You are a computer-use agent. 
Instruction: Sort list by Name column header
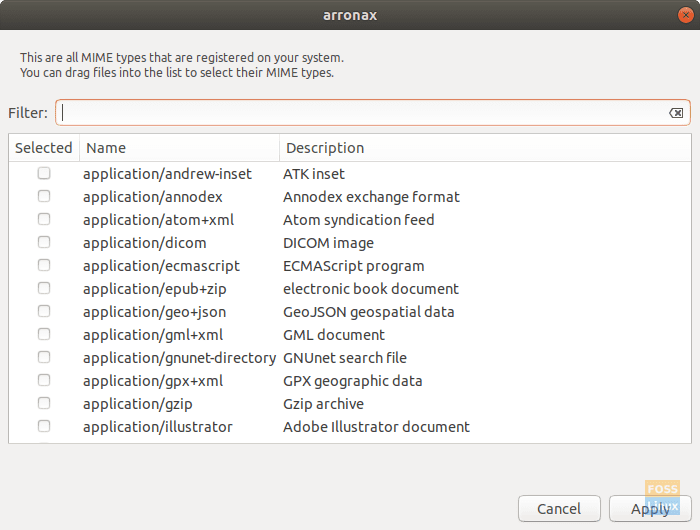point(179,148)
